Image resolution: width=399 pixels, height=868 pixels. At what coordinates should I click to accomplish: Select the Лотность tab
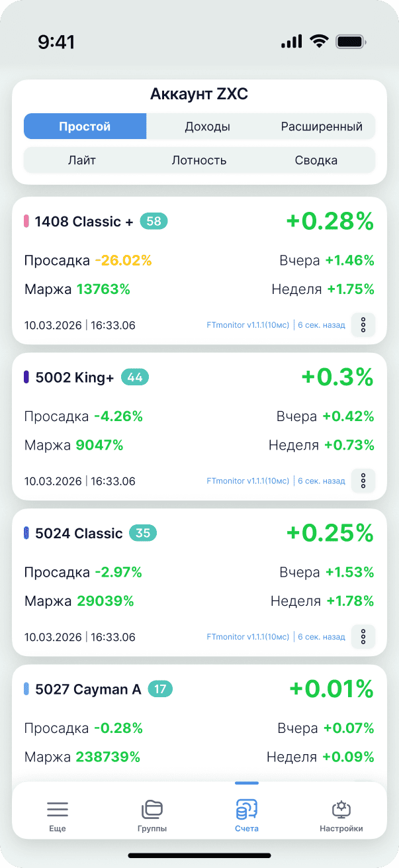tap(199, 160)
